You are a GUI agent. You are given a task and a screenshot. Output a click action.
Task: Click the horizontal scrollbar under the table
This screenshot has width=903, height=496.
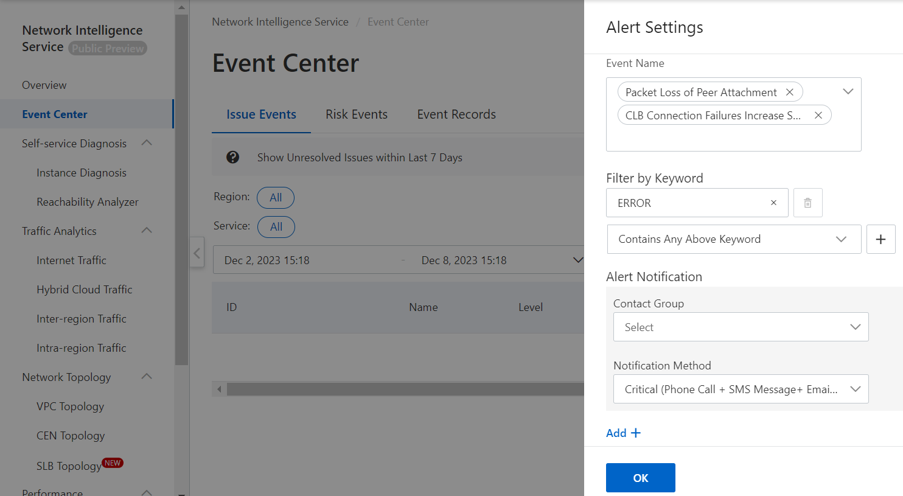pos(400,389)
